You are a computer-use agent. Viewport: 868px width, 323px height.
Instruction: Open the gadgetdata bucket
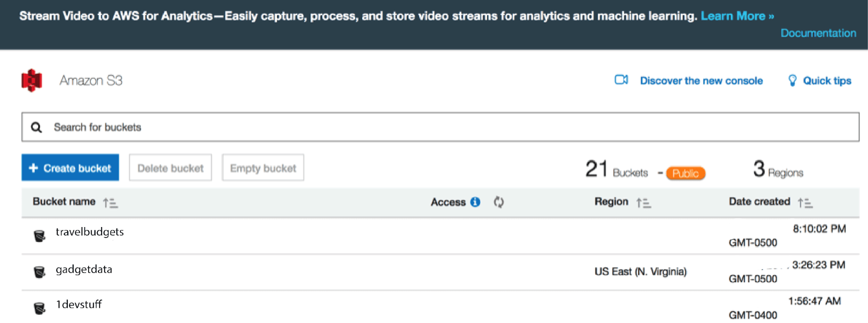(84, 269)
